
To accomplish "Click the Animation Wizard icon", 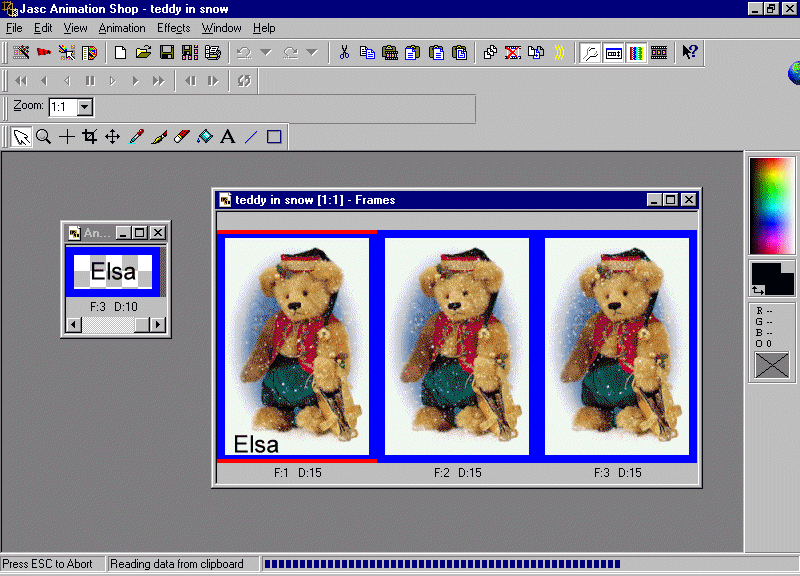I will (20, 52).
